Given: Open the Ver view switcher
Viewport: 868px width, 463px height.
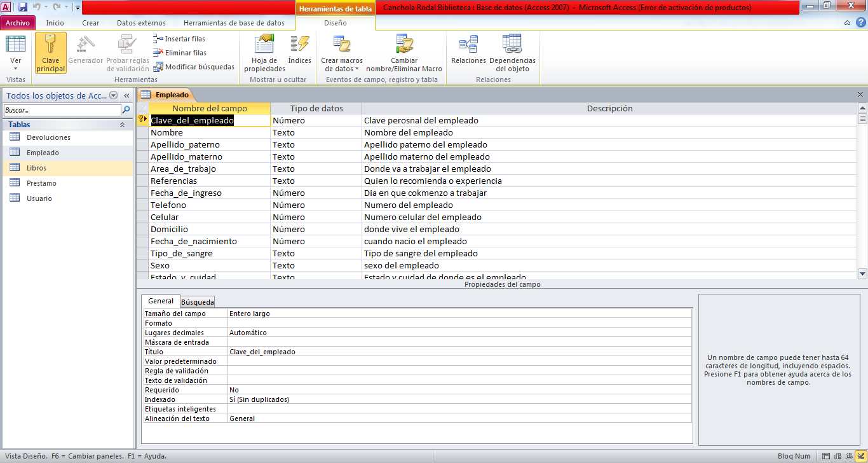Looking at the screenshot, I should 16,53.
